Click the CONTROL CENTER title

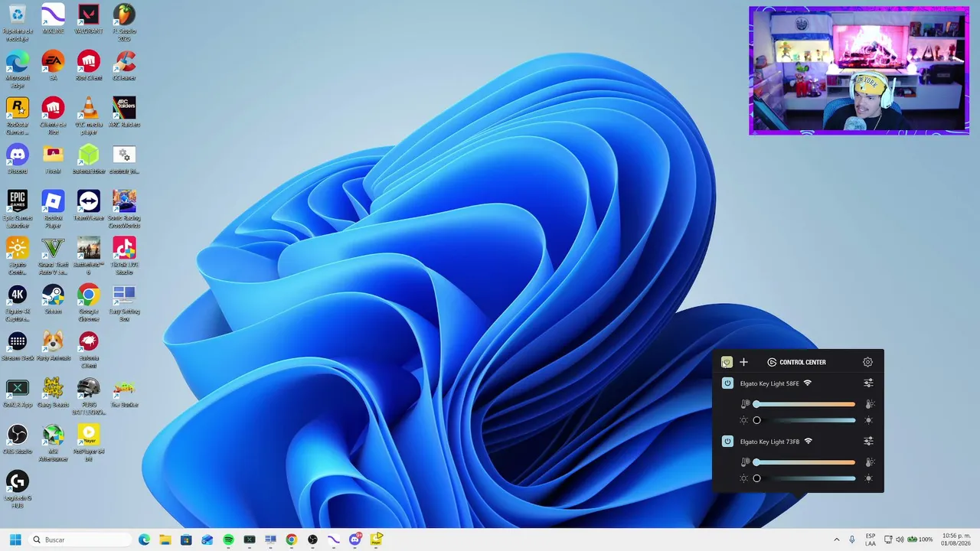click(802, 362)
